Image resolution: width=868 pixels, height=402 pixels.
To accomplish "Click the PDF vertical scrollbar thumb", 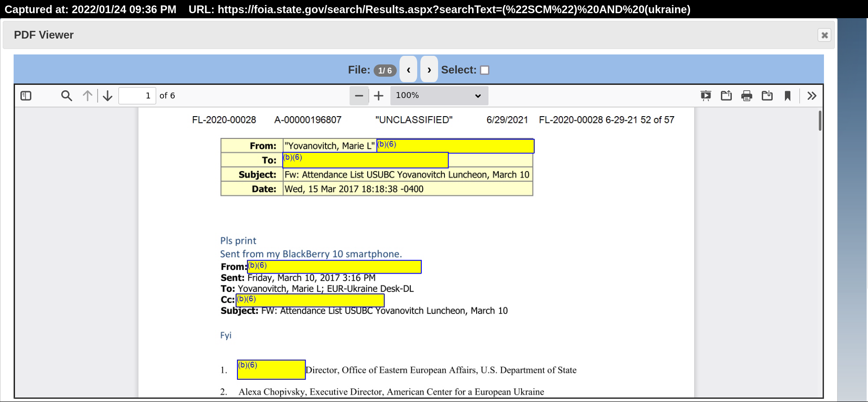I will 820,121.
